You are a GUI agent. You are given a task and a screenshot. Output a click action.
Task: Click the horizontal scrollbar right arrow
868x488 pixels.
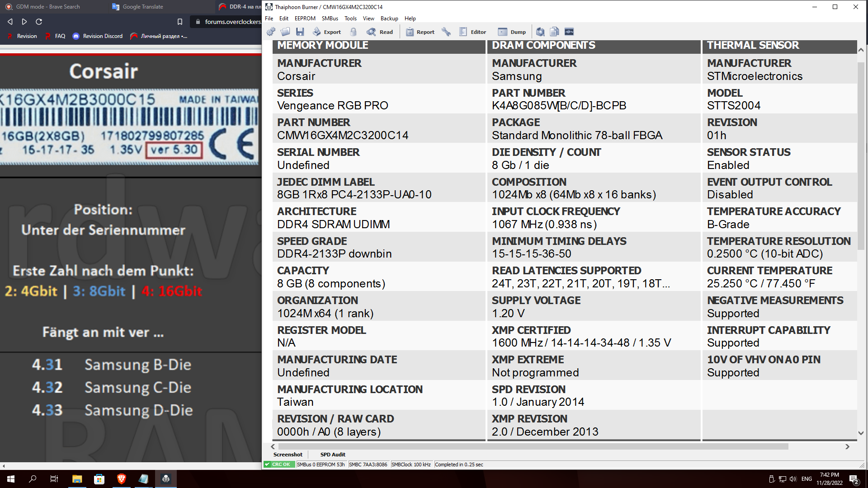tap(847, 446)
